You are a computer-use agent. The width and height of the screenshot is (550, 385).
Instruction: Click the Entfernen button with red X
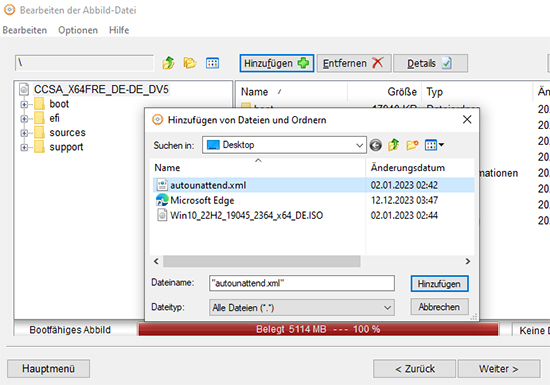click(354, 63)
